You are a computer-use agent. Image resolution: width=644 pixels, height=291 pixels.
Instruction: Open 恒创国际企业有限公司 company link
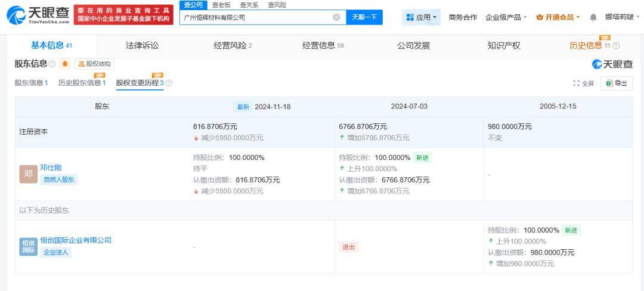click(x=76, y=240)
